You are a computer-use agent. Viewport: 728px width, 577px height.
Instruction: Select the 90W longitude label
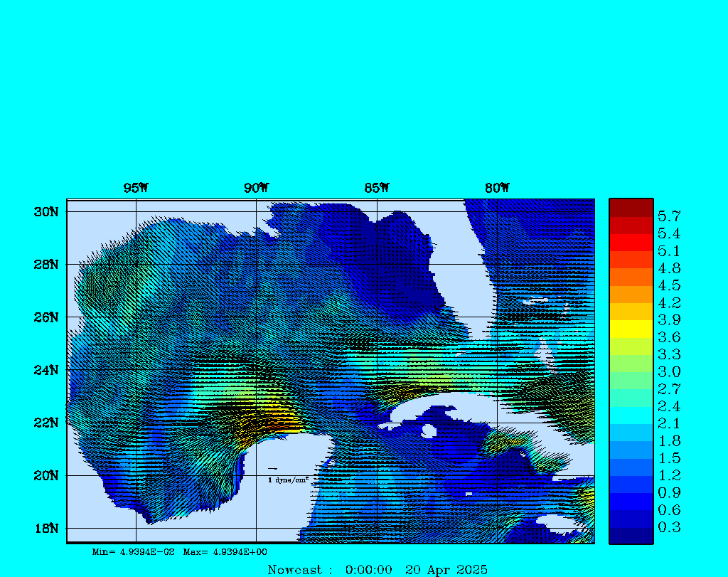pos(256,189)
